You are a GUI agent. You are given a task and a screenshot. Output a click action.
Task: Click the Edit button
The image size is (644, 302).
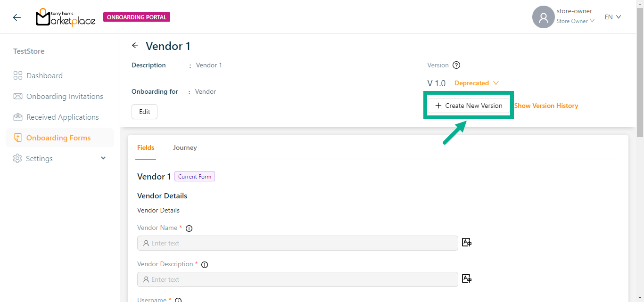(x=144, y=112)
